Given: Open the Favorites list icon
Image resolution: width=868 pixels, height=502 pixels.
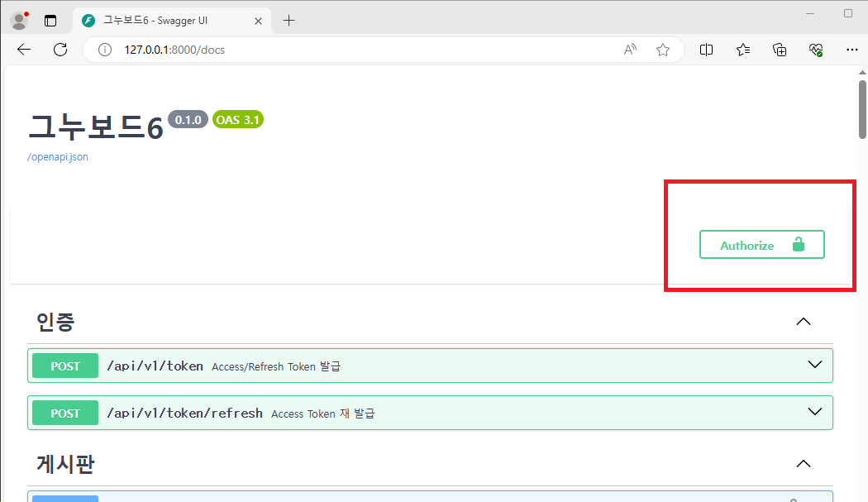Looking at the screenshot, I should (x=743, y=50).
